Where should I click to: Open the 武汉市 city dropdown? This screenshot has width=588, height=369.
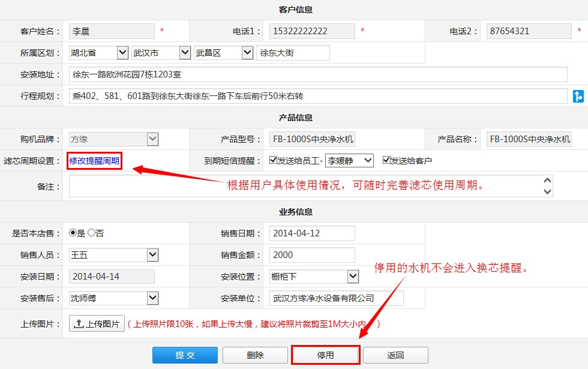tap(185, 53)
